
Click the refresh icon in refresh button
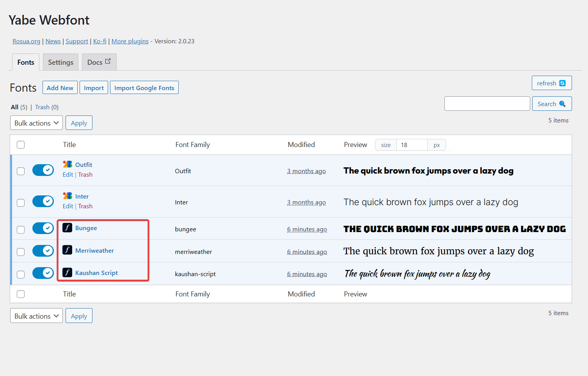562,83
